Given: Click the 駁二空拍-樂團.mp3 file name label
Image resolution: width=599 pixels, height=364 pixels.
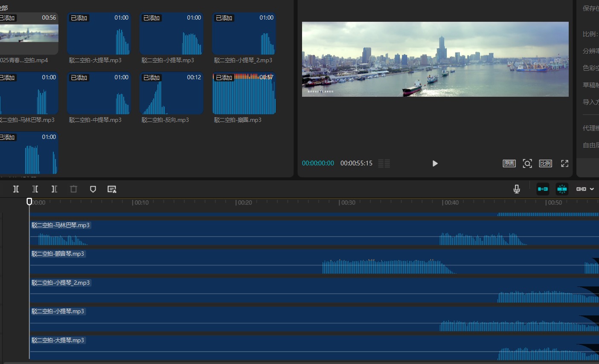Looking at the screenshot, I should (238, 120).
